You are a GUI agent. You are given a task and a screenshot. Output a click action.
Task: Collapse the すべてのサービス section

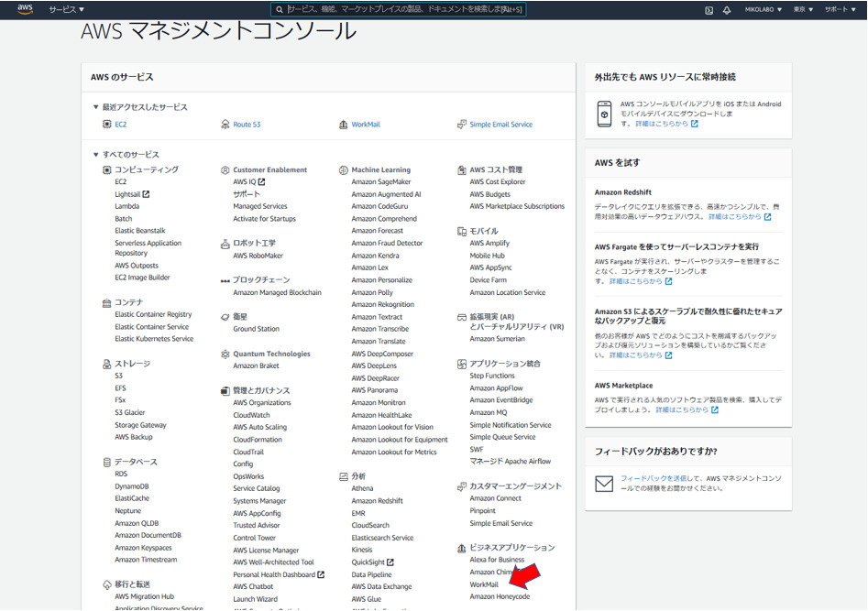[95, 155]
